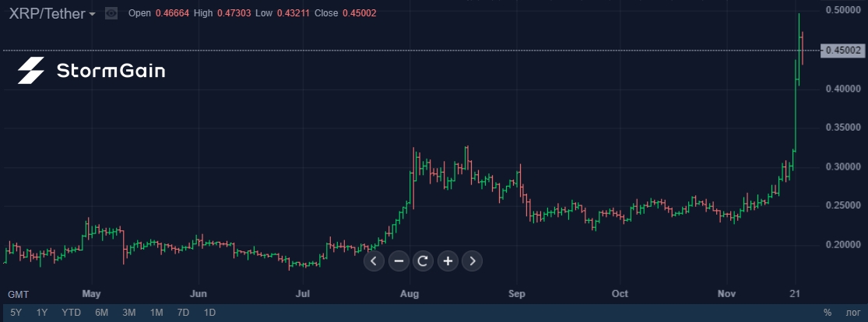
Task: Toggle the % percentage scale
Action: pyautogui.click(x=827, y=313)
